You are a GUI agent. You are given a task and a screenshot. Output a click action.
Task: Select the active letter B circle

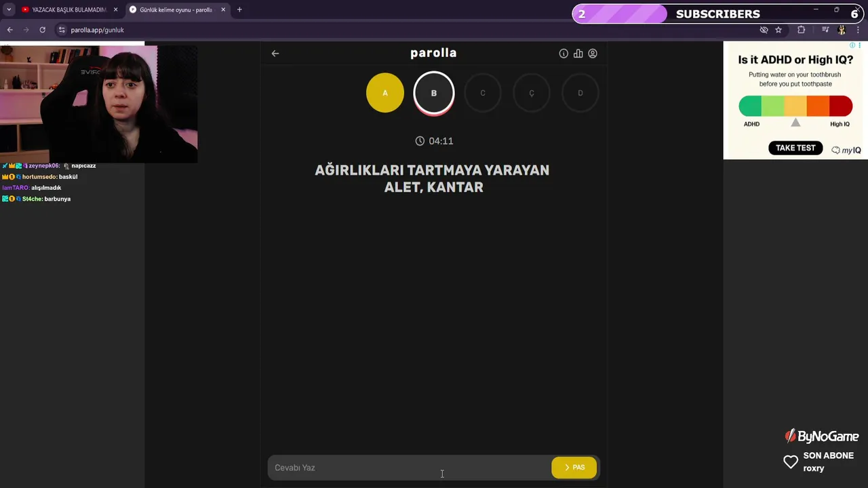pos(434,93)
